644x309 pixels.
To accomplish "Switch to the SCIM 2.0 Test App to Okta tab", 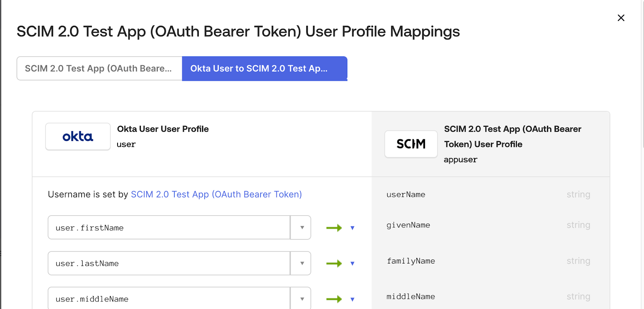I will (x=99, y=68).
